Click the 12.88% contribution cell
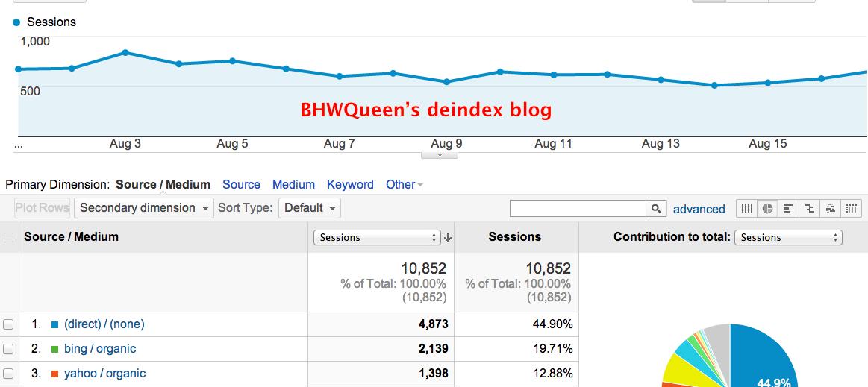 tap(552, 373)
